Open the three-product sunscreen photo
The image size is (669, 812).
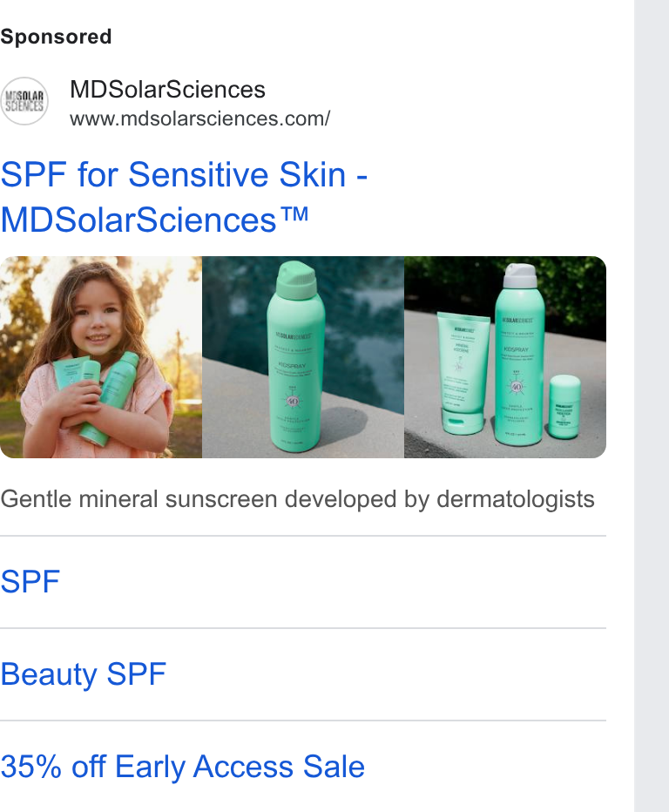pos(505,357)
